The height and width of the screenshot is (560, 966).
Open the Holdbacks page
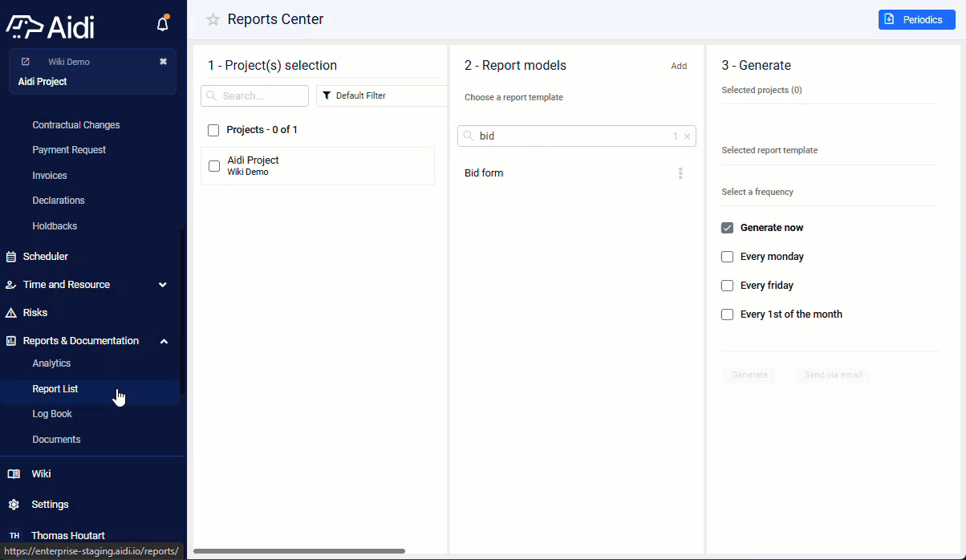click(x=55, y=226)
